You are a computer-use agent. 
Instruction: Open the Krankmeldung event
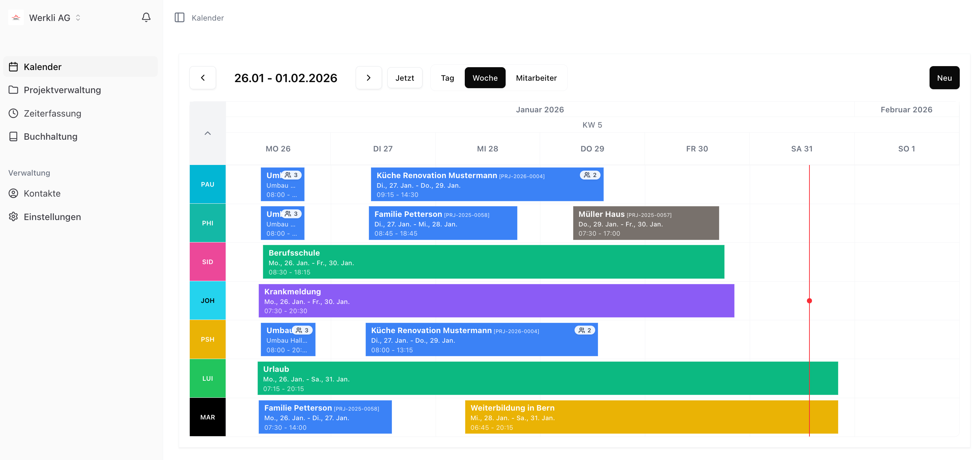click(496, 301)
